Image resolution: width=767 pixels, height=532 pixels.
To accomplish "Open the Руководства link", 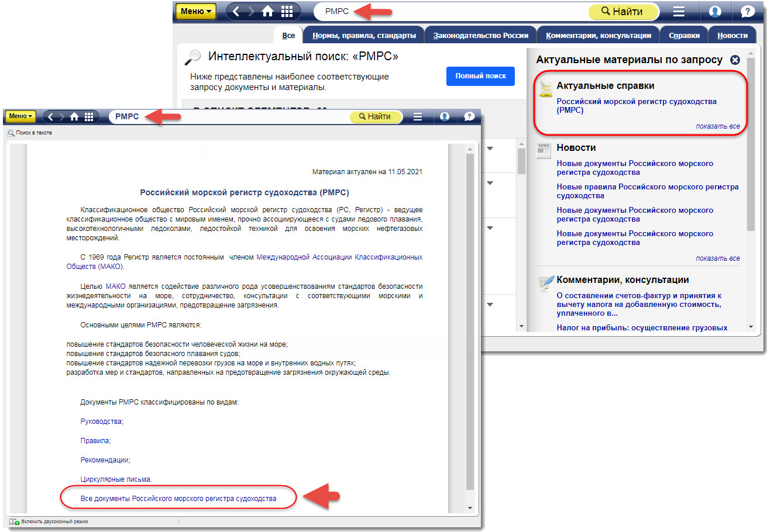I will coord(101,422).
